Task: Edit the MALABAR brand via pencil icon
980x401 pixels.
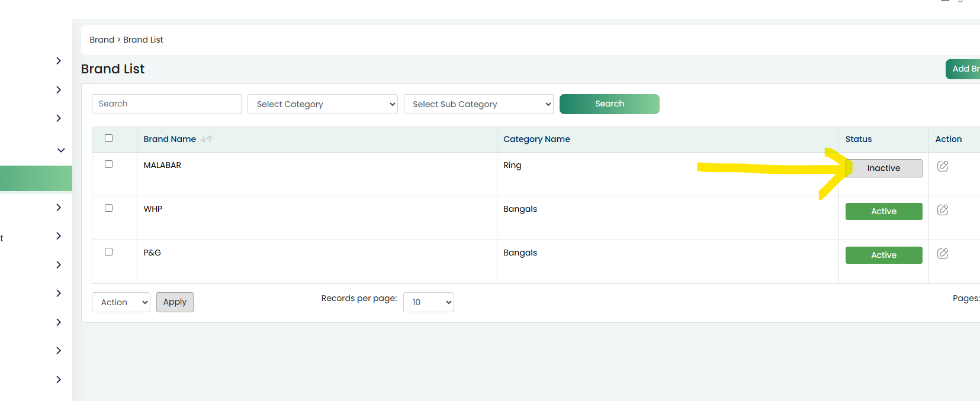Action: coord(943,166)
